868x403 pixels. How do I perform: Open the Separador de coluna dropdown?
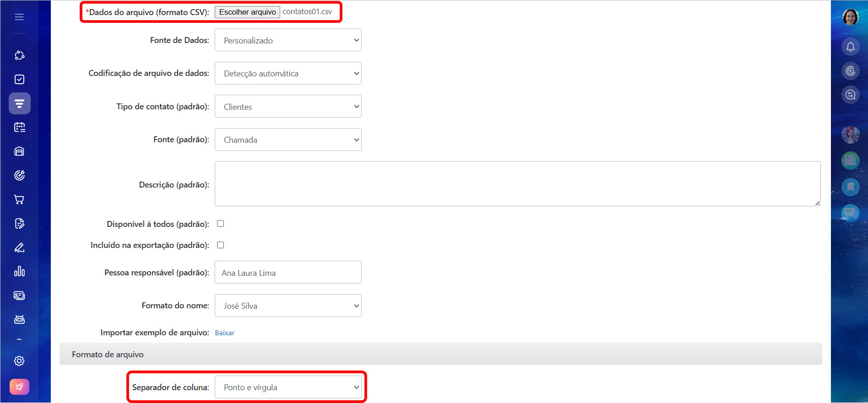pos(288,387)
